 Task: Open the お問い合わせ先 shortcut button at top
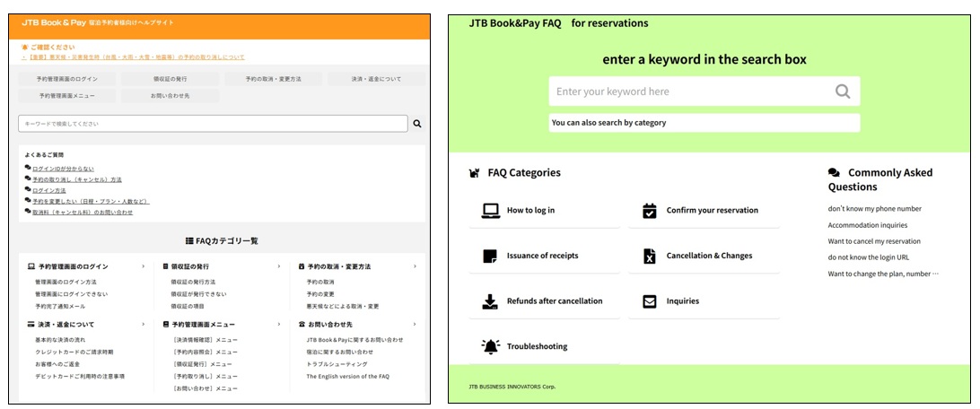(x=170, y=96)
